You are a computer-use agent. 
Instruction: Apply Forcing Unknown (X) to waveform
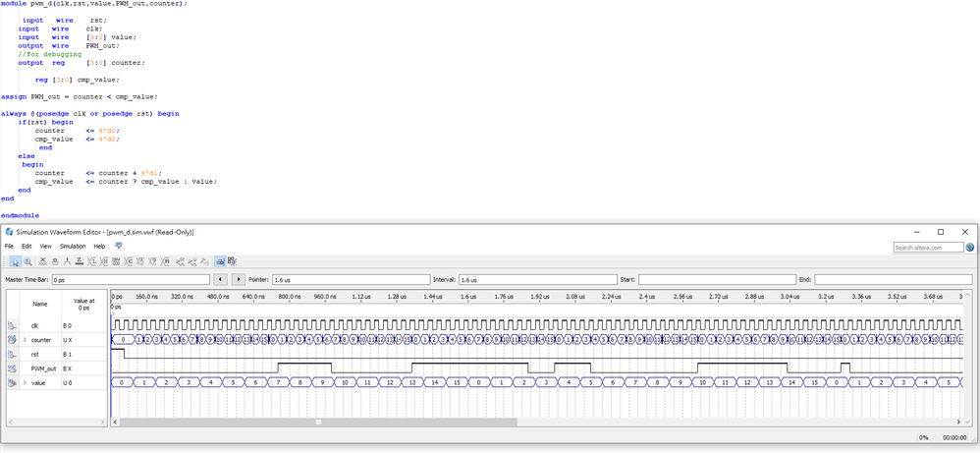click(43, 261)
